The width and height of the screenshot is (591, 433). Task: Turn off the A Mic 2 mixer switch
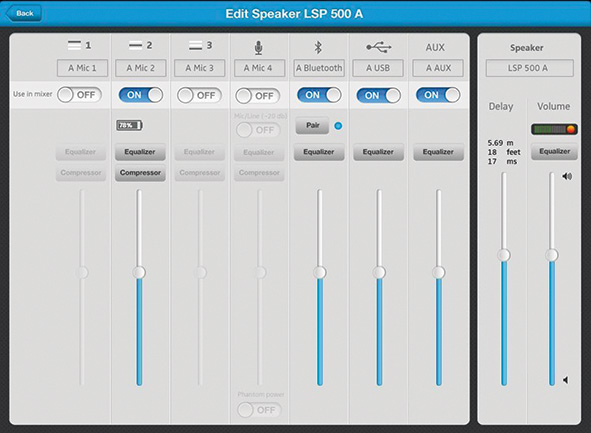141,95
